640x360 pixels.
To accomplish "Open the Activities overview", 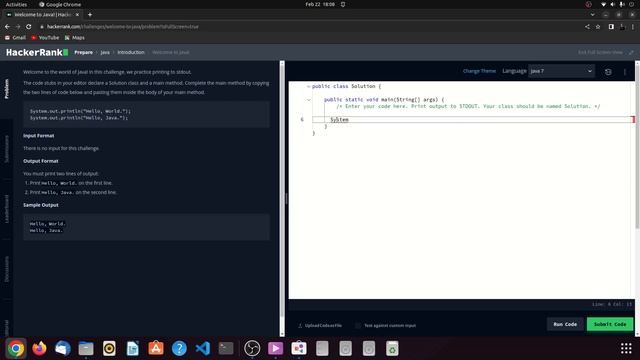I will tap(16, 4).
